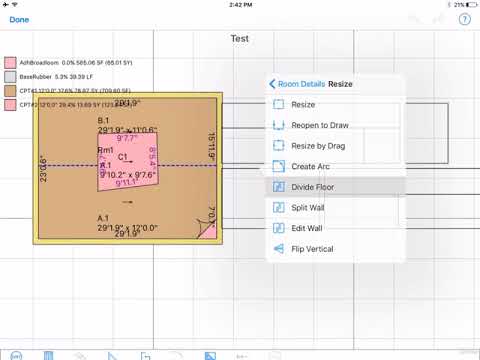Tap the blue filled square toolbar icon
The width and height of the screenshot is (480, 360).
click(210, 356)
